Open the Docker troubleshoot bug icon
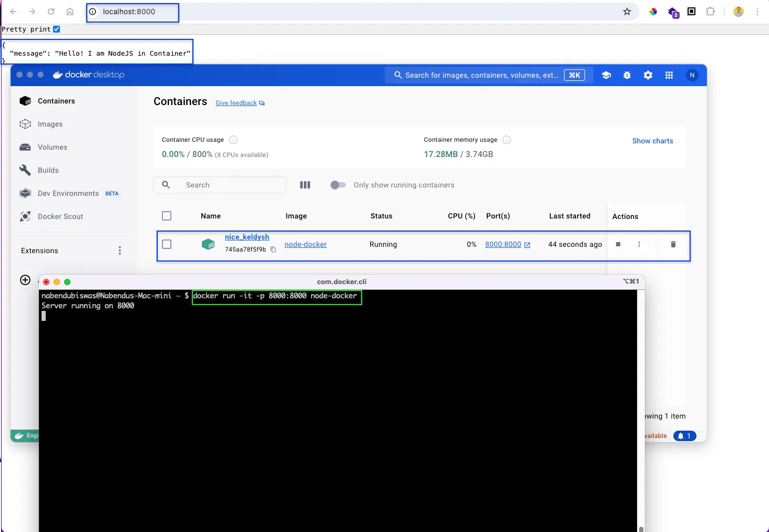This screenshot has width=769, height=532. point(627,75)
